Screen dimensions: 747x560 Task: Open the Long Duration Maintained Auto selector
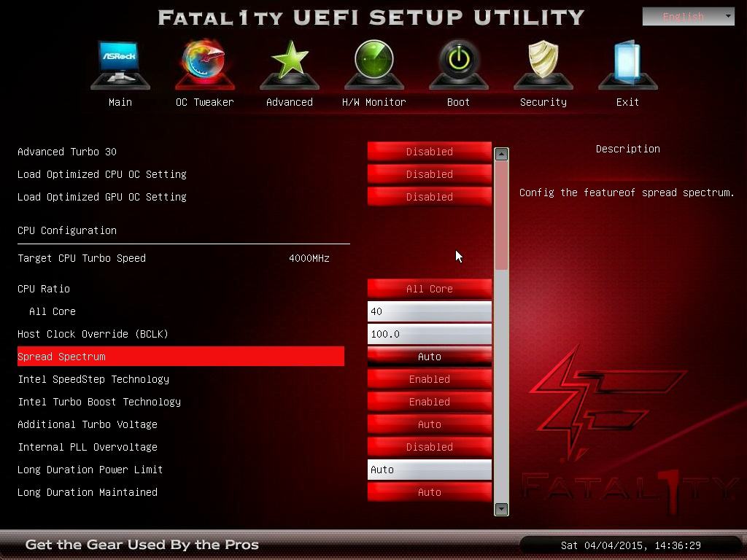429,492
